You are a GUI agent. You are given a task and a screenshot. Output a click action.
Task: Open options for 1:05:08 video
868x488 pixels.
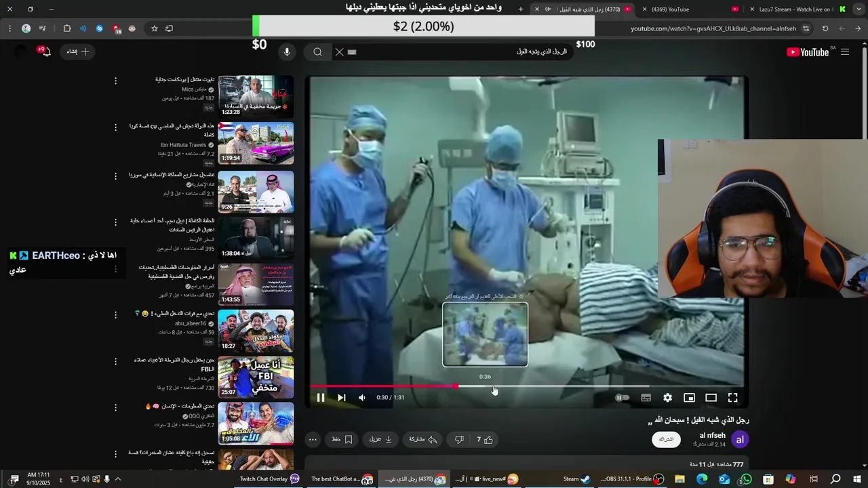(x=115, y=408)
